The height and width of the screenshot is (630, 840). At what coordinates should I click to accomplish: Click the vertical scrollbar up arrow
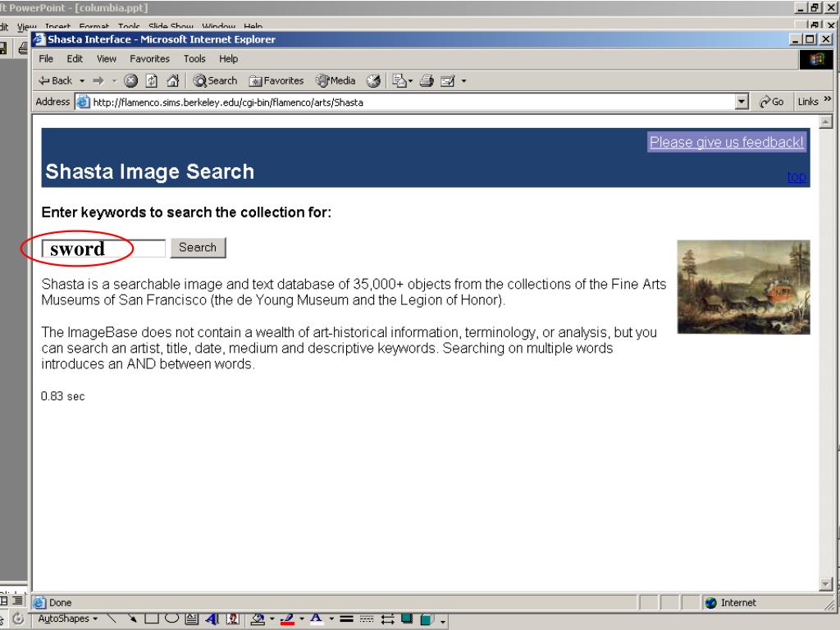point(825,122)
